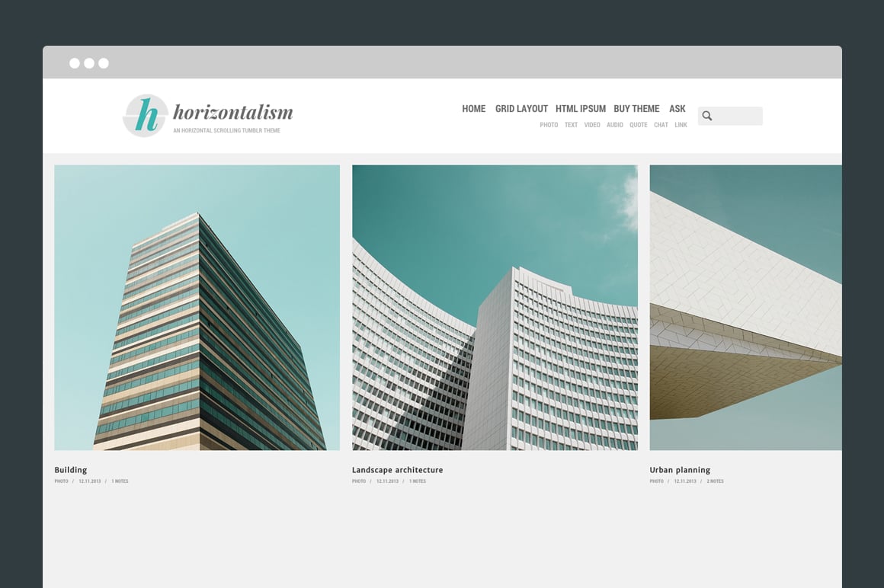Click '2 NOTES' under Urban planning
Screen dimensions: 884x588
coord(716,481)
